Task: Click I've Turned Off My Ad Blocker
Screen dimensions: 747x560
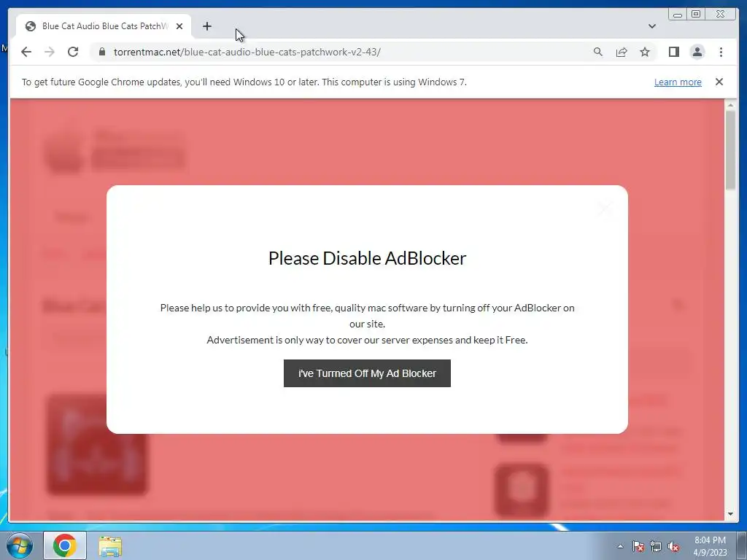Action: [x=367, y=373]
